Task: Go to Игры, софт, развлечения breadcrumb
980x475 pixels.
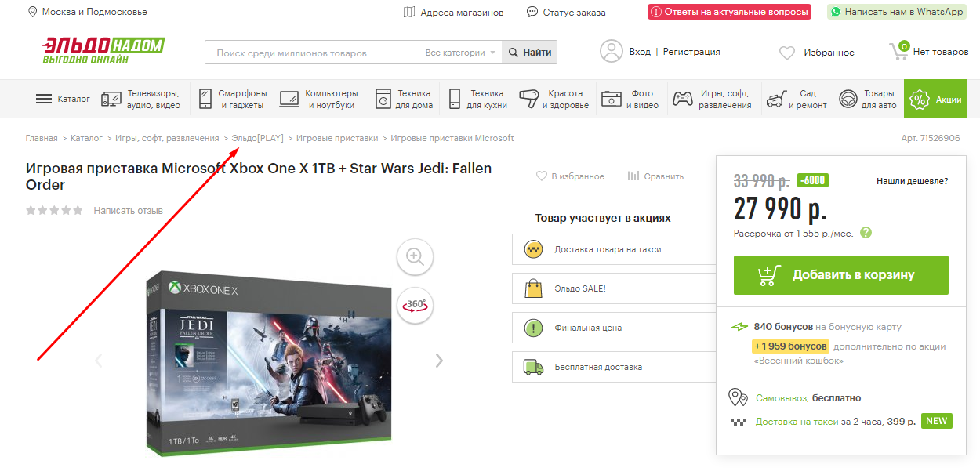Action: click(167, 138)
